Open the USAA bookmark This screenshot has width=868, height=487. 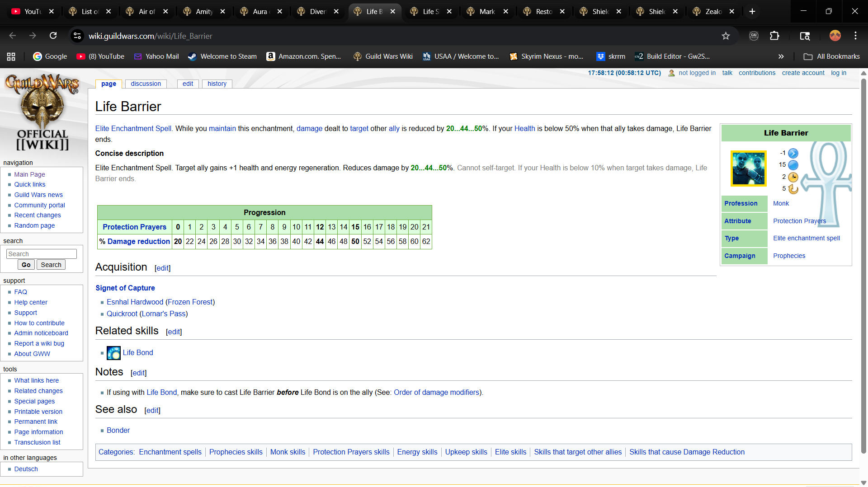461,56
